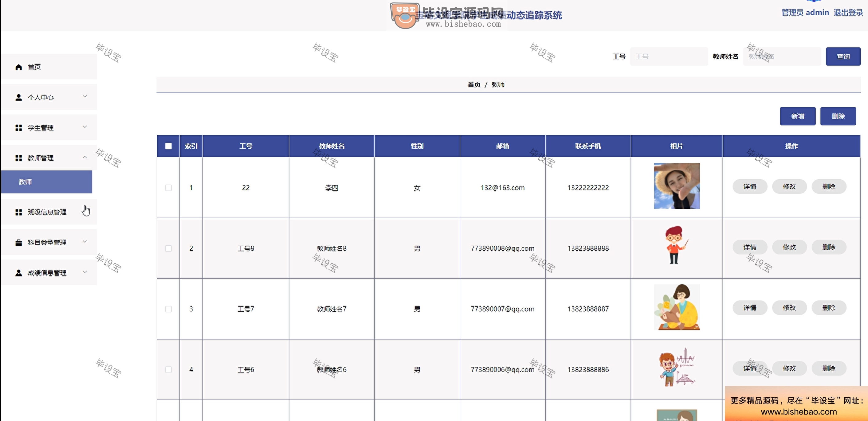Check the row checkbox for 教师姓名7
The image size is (868, 421).
168,309
